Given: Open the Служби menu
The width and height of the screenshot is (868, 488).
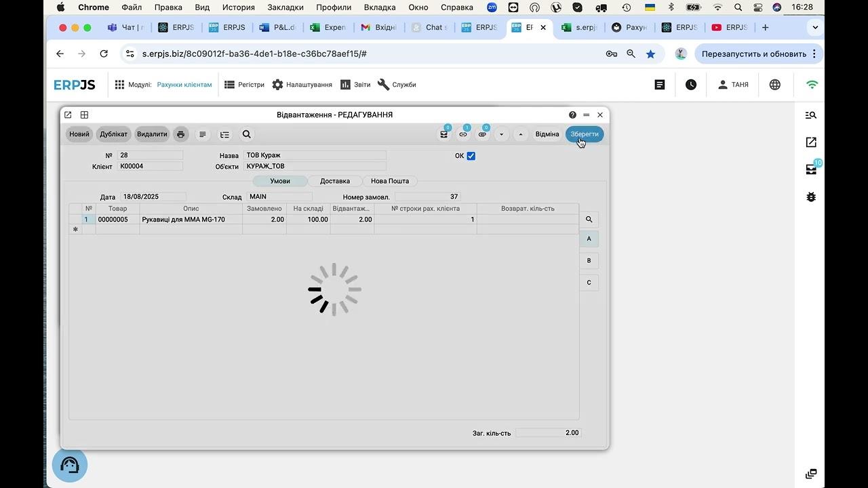Looking at the screenshot, I should coord(397,85).
